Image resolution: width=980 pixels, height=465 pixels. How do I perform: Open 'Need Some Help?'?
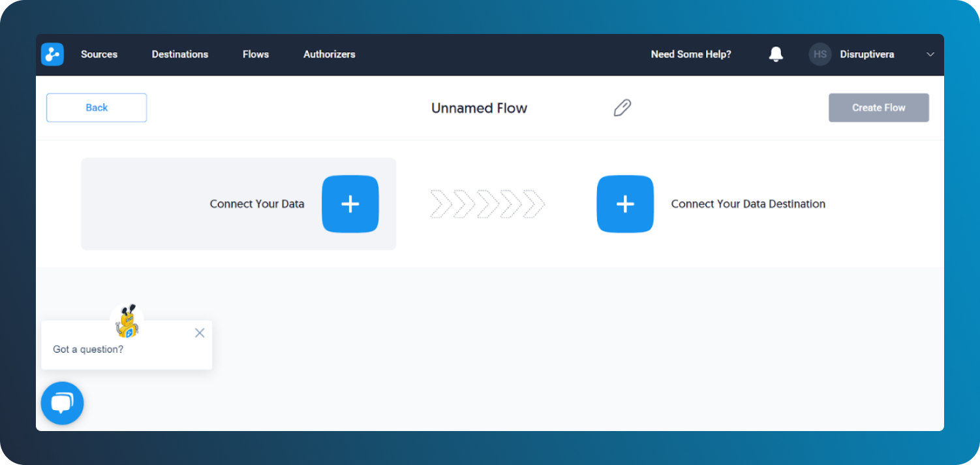(x=690, y=54)
